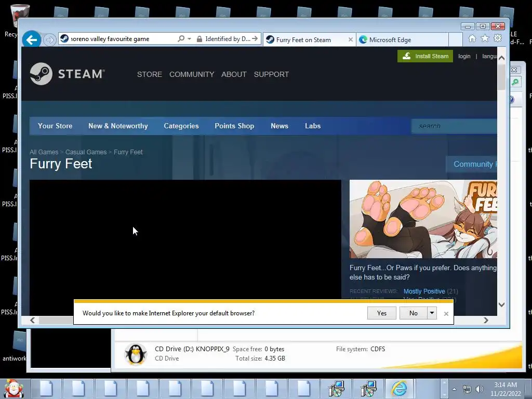Show hidden tray icons arrow
Image resolution: width=532 pixels, height=399 pixels.
tap(454, 389)
